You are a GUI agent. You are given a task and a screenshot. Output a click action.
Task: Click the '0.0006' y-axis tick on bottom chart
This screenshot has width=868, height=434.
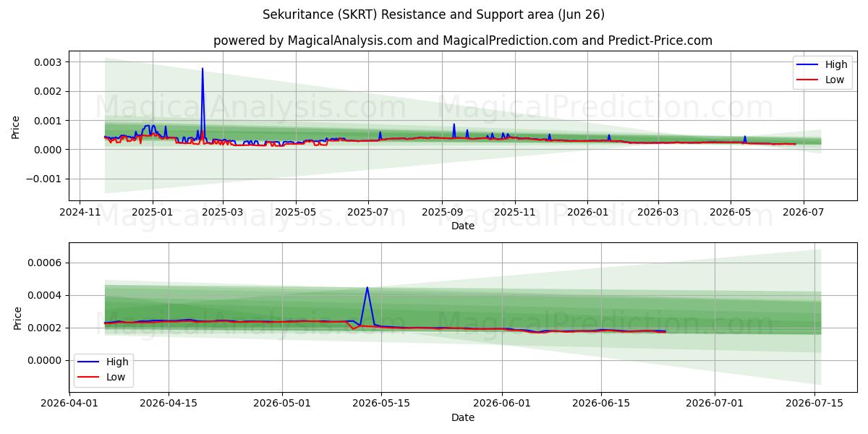(46, 263)
